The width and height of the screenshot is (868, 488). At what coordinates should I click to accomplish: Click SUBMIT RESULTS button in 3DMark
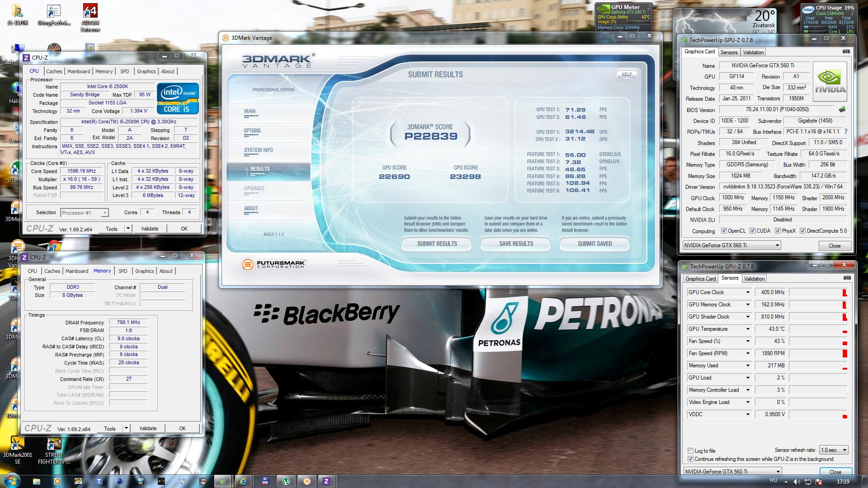click(x=437, y=244)
